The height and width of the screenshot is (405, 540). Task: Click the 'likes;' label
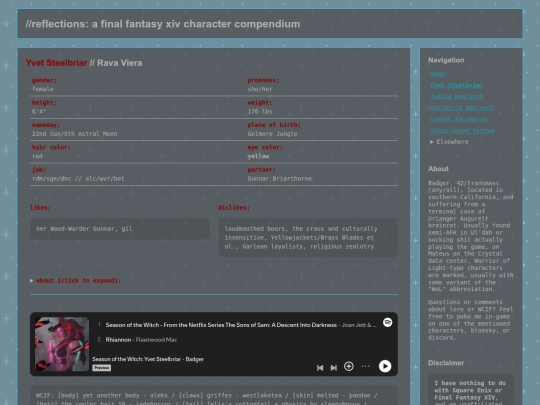click(40, 208)
